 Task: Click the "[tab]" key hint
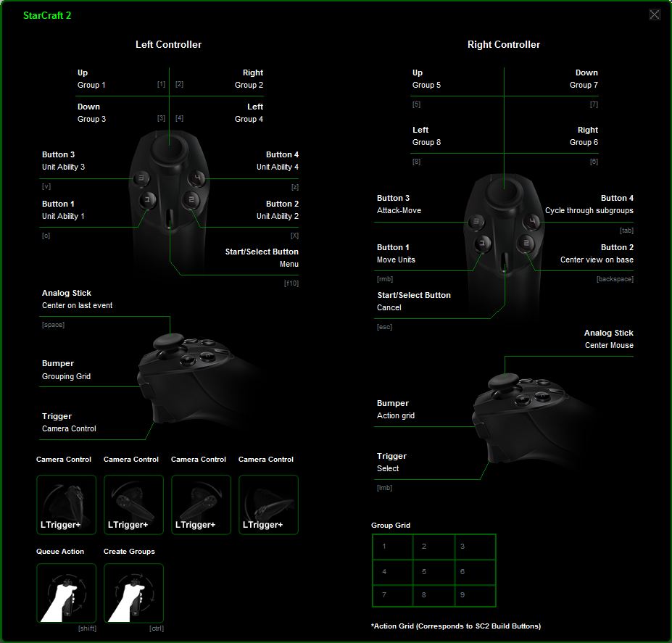click(x=626, y=231)
